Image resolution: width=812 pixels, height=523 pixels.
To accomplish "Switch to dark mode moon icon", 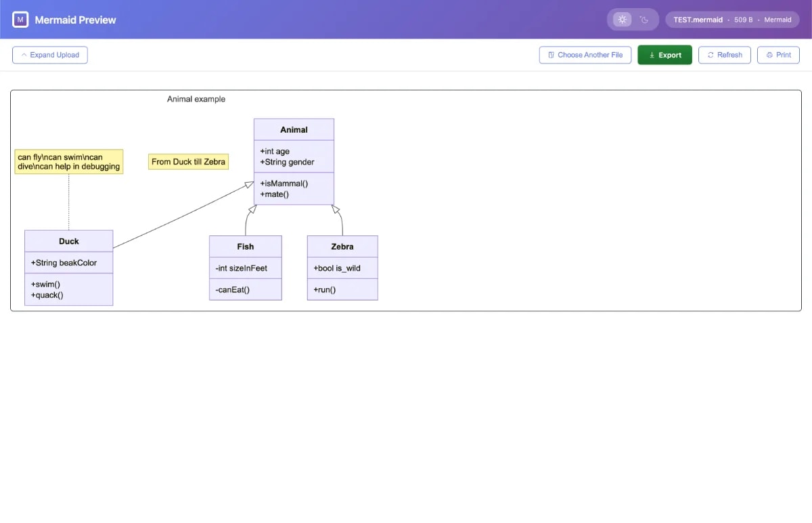I will click(x=644, y=20).
